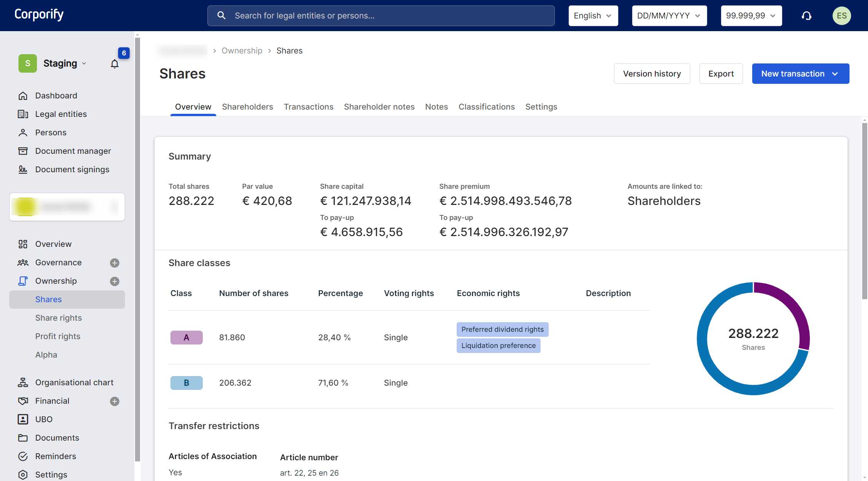
Task: Click the Export button
Action: pos(721,74)
